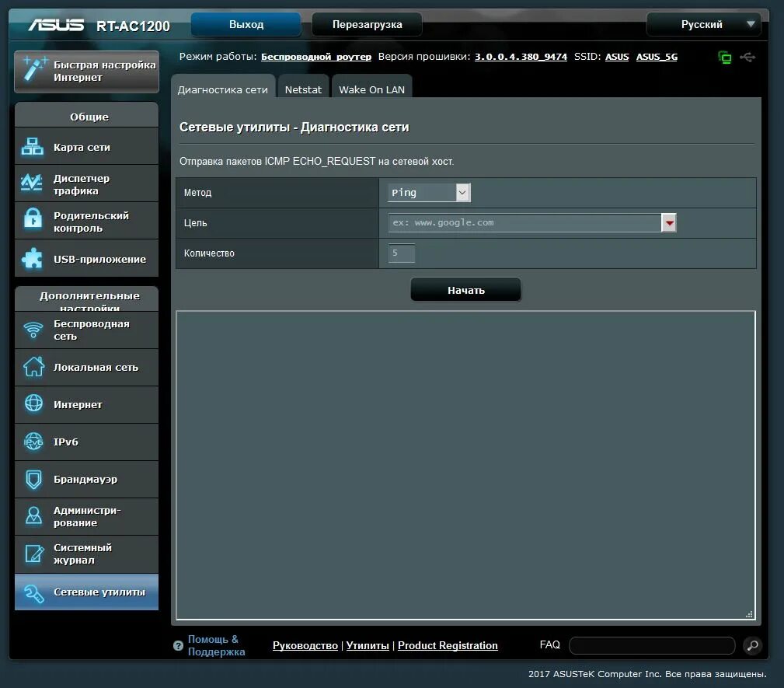Click the Выход logout button
The image size is (784, 688).
(246, 25)
